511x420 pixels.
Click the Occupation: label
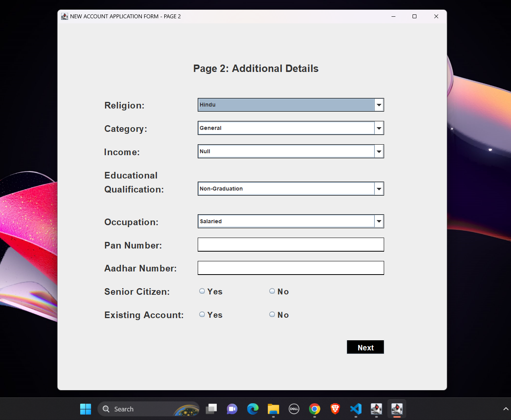(131, 222)
